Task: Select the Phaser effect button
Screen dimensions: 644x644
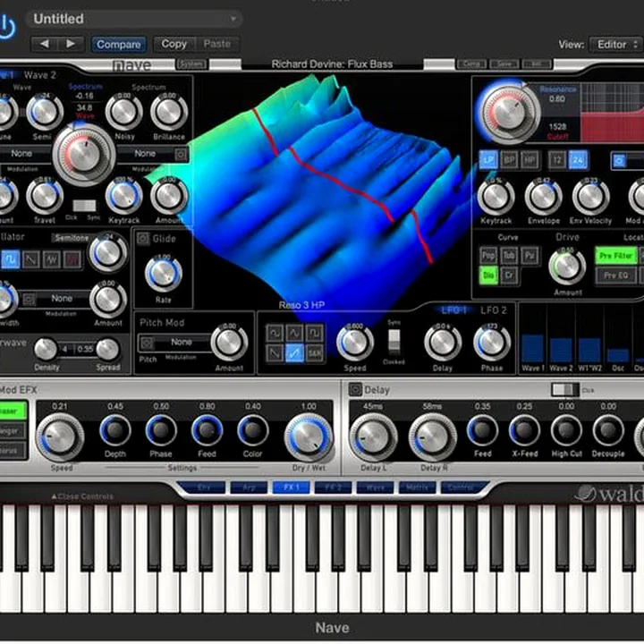Action: (13, 411)
